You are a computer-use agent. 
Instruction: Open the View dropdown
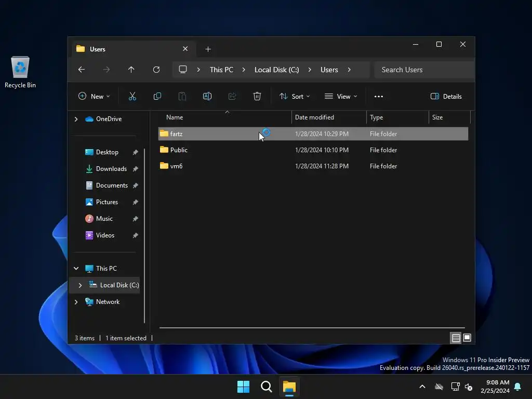pyautogui.click(x=341, y=96)
